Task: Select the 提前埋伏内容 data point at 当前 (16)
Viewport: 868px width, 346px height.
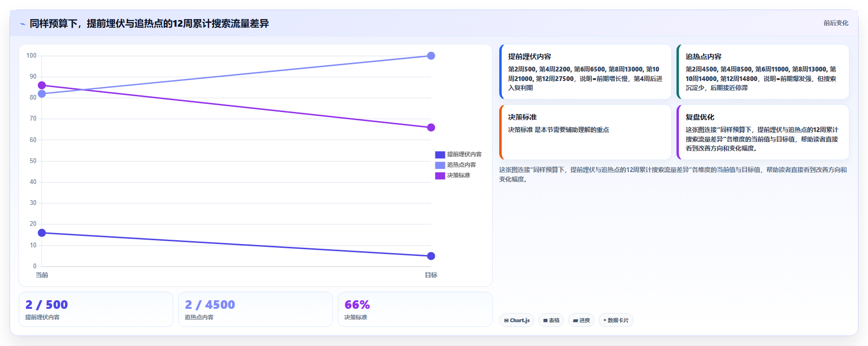Action: pyautogui.click(x=42, y=233)
